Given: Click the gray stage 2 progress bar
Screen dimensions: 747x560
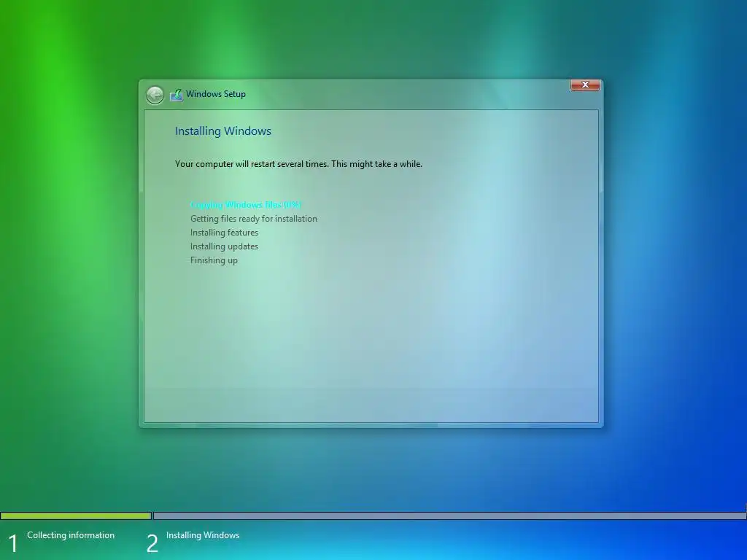Looking at the screenshot, I should pos(449,516).
